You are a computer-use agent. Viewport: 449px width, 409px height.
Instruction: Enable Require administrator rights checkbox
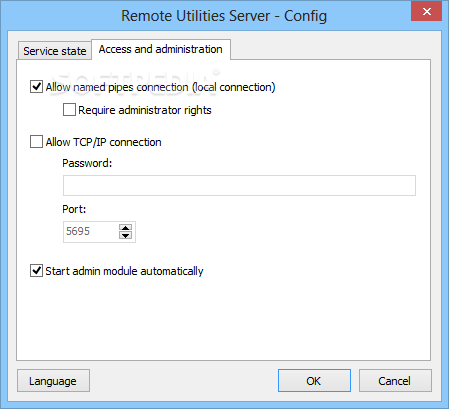click(69, 110)
